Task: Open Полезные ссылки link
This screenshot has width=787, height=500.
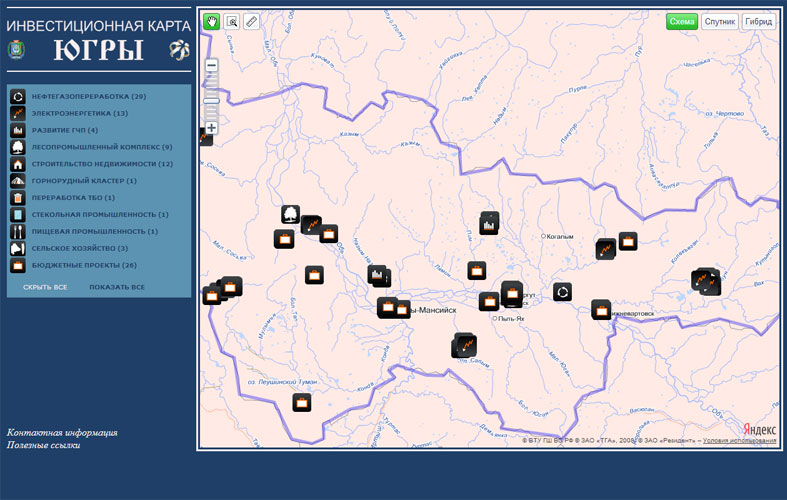Action: click(44, 445)
